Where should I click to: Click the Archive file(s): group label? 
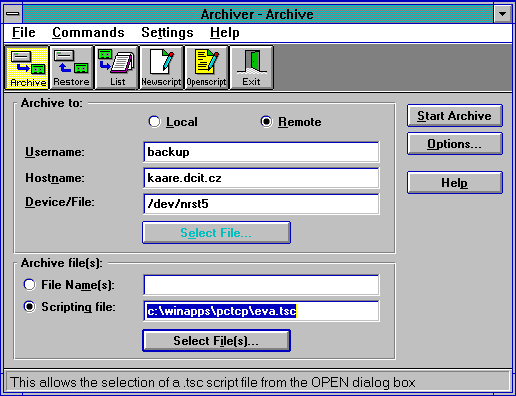click(62, 263)
